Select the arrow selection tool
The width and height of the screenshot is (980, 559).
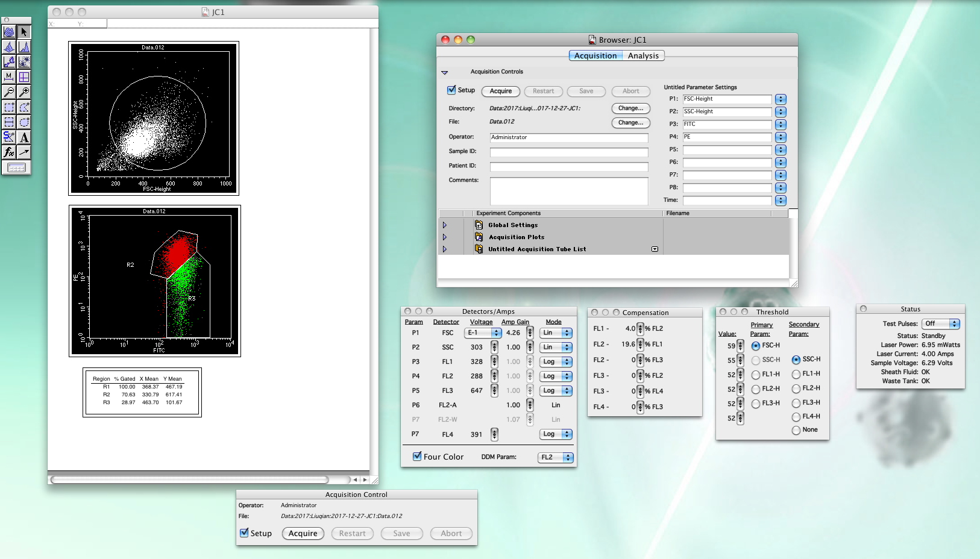[x=24, y=32]
